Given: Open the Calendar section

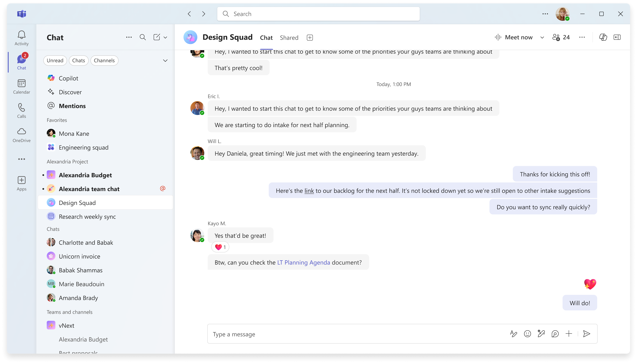Looking at the screenshot, I should [21, 86].
